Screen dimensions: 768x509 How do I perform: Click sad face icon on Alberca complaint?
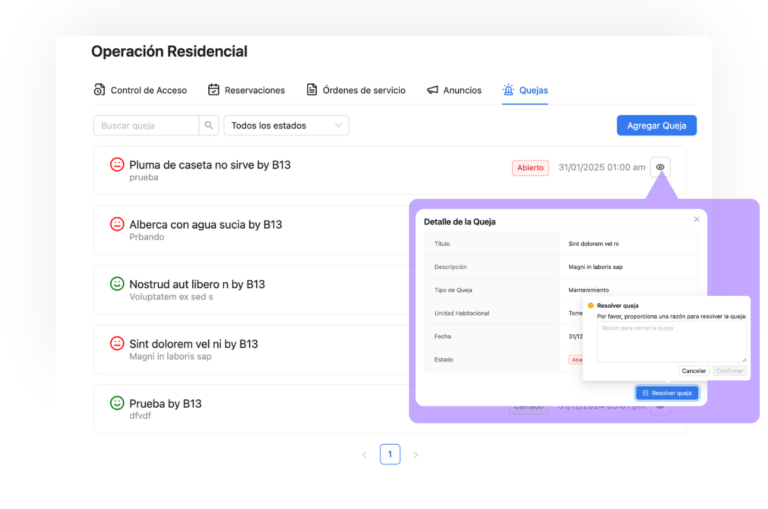click(x=117, y=224)
